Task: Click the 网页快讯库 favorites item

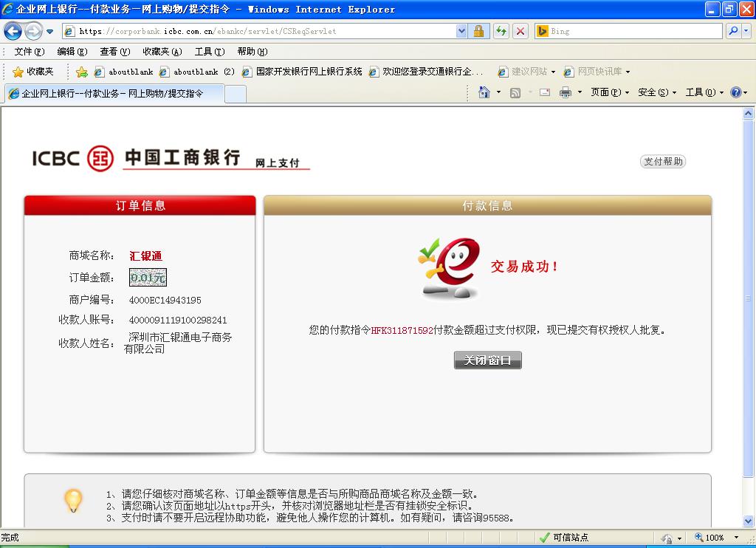Action: coord(597,72)
